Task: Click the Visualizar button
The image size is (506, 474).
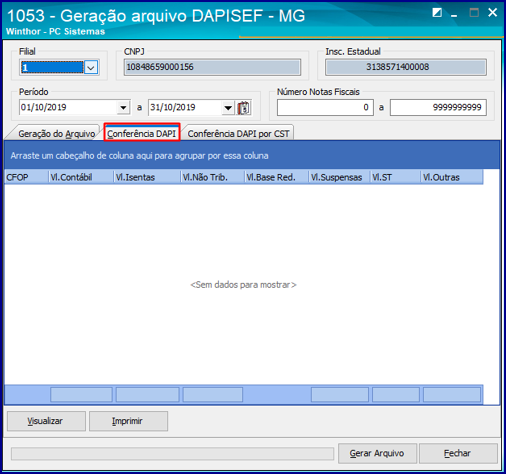Action: click(x=46, y=421)
